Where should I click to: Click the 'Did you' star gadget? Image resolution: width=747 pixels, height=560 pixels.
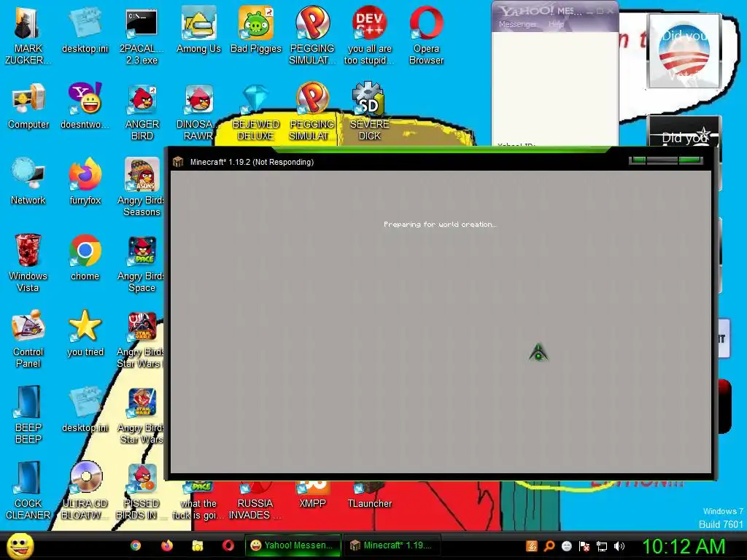[684, 133]
